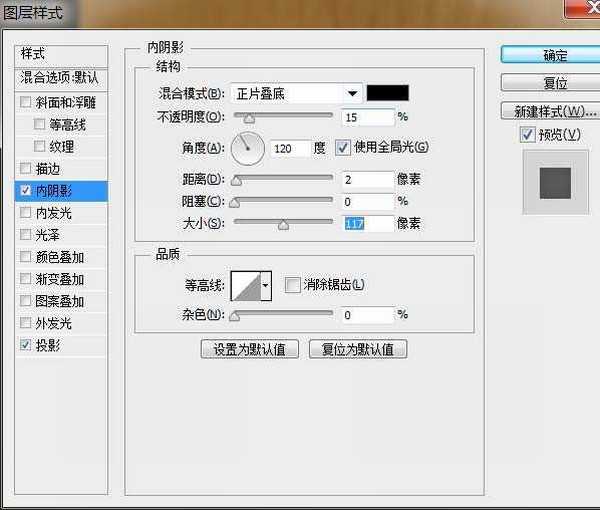Screen dimensions: 600x510
Task: Enable the 消除锯齿 checkbox
Action: point(292,285)
